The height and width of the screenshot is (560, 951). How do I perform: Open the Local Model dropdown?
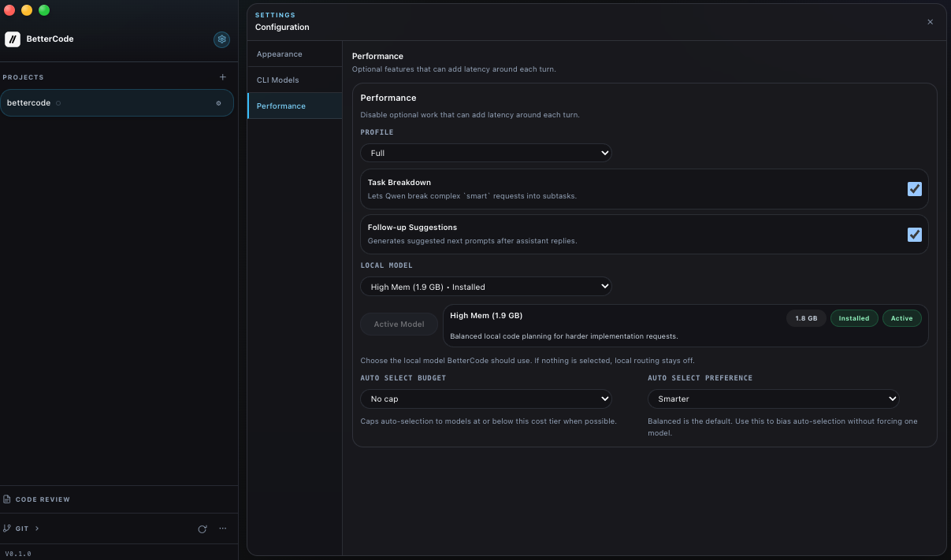tap(485, 287)
